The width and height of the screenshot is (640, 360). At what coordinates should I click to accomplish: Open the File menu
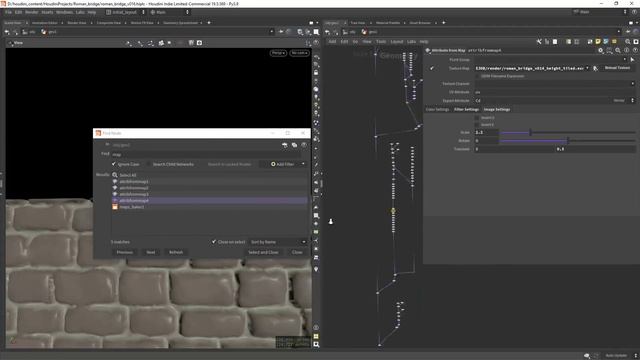pyautogui.click(x=8, y=12)
